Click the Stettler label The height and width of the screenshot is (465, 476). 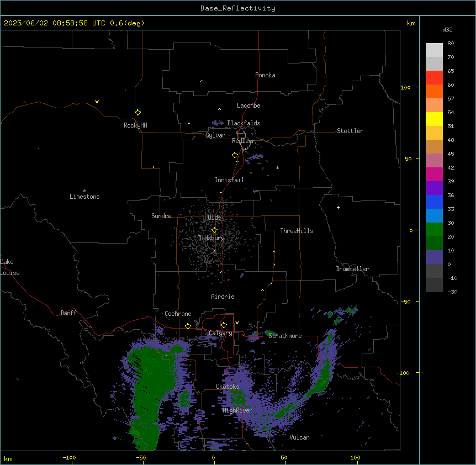coord(350,131)
